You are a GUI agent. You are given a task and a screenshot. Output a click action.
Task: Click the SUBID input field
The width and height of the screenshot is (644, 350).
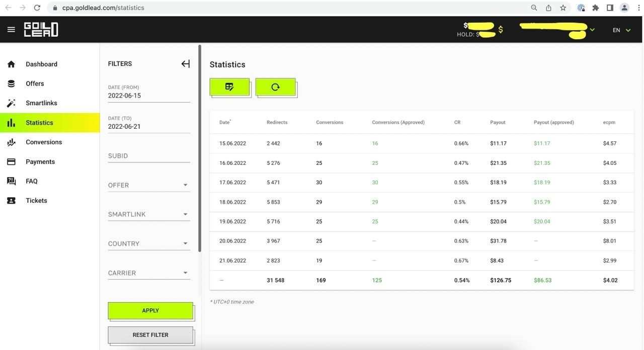point(149,156)
